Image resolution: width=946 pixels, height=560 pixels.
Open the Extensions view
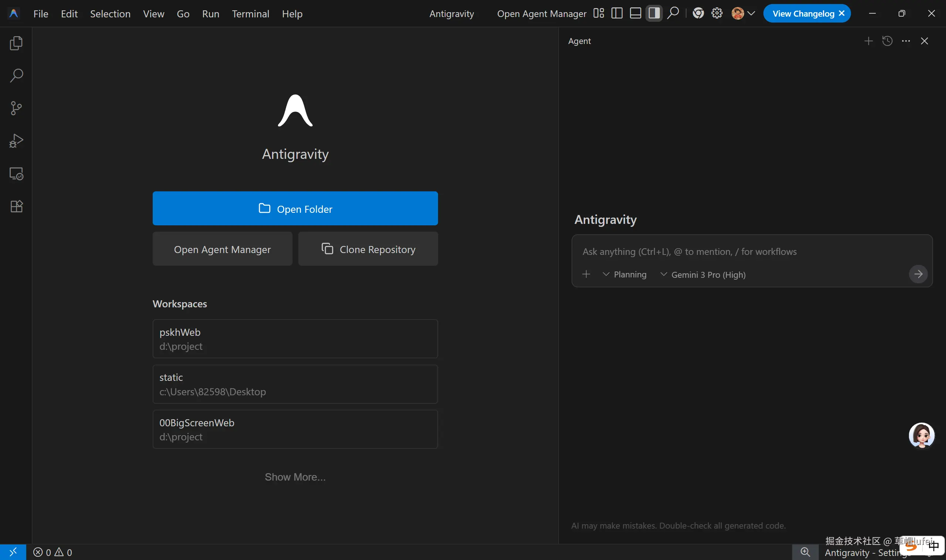point(16,206)
